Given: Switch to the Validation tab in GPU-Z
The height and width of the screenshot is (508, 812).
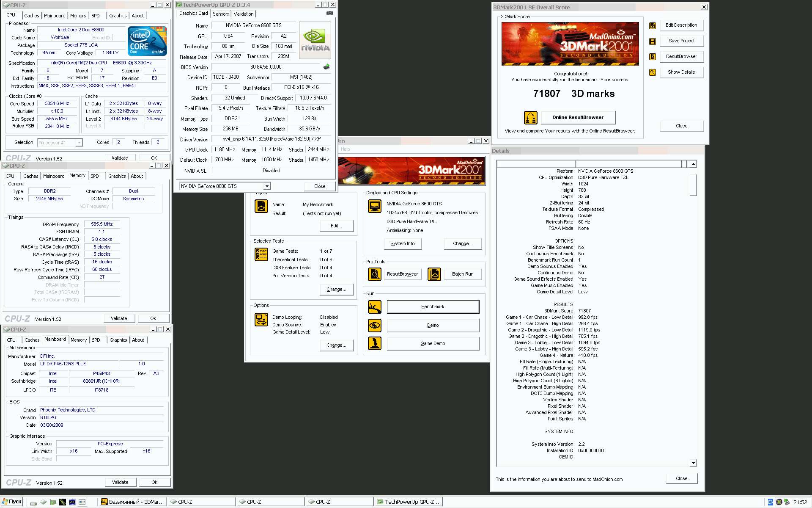Looking at the screenshot, I should 244,14.
